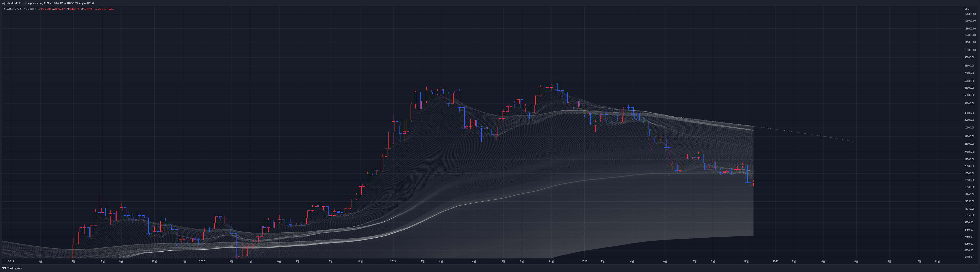Click the 83000.00 price axis label
980x272 pixels.
pyautogui.click(x=969, y=65)
